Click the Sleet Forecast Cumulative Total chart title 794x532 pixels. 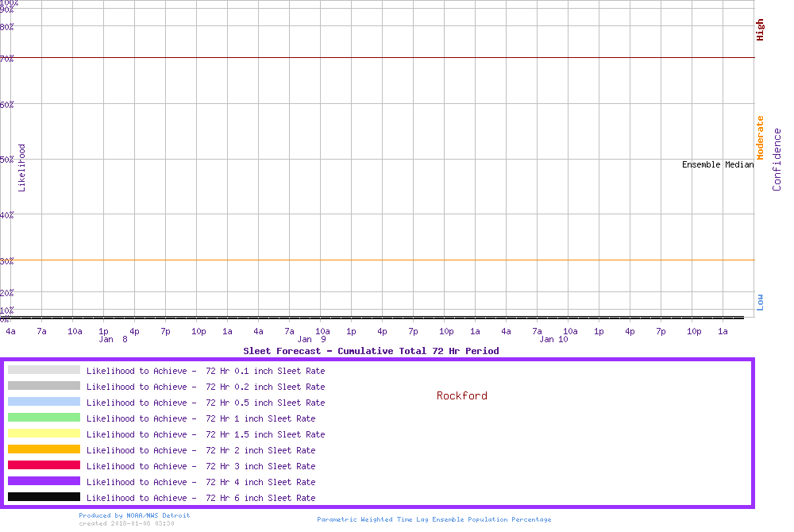pyautogui.click(x=371, y=350)
